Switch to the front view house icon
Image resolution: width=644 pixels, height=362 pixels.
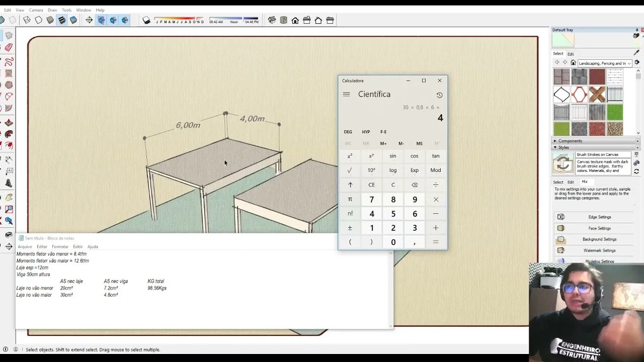[295, 20]
